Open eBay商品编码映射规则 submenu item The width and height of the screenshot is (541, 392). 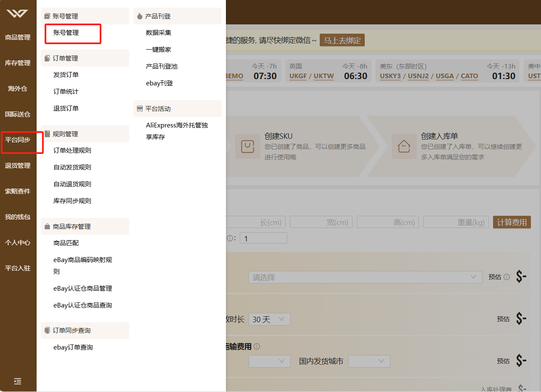point(83,266)
